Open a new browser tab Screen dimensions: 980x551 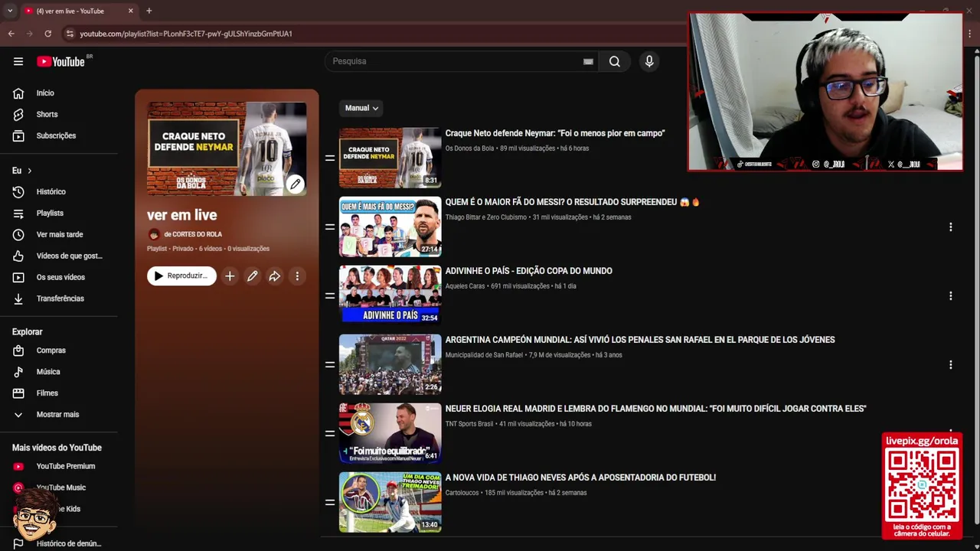149,11
